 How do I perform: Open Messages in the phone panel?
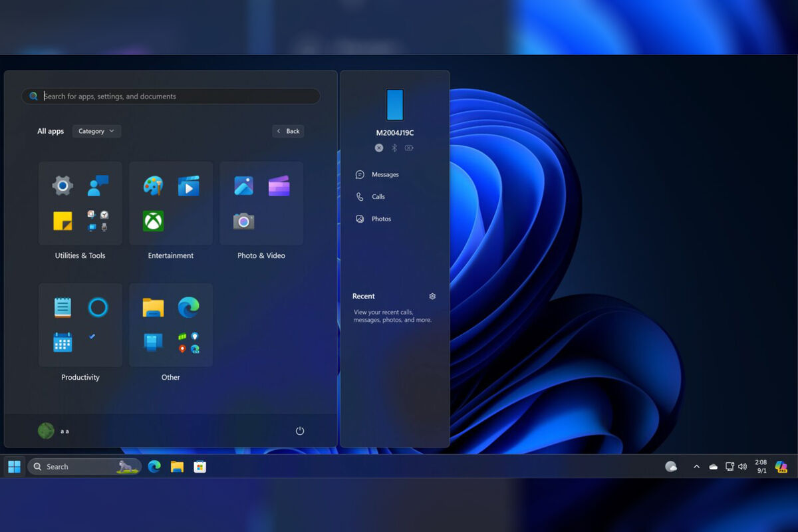(384, 175)
